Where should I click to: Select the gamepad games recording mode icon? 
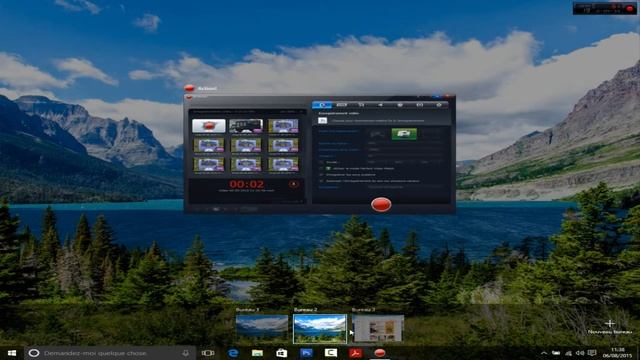[377, 133]
